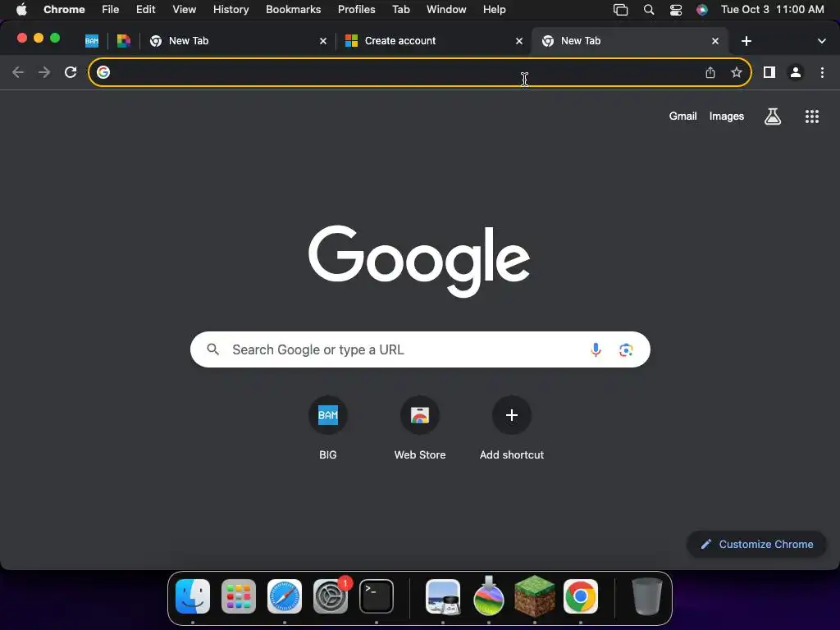This screenshot has width=840, height=630.
Task: Open Launchpad from the Dock
Action: [x=239, y=596]
